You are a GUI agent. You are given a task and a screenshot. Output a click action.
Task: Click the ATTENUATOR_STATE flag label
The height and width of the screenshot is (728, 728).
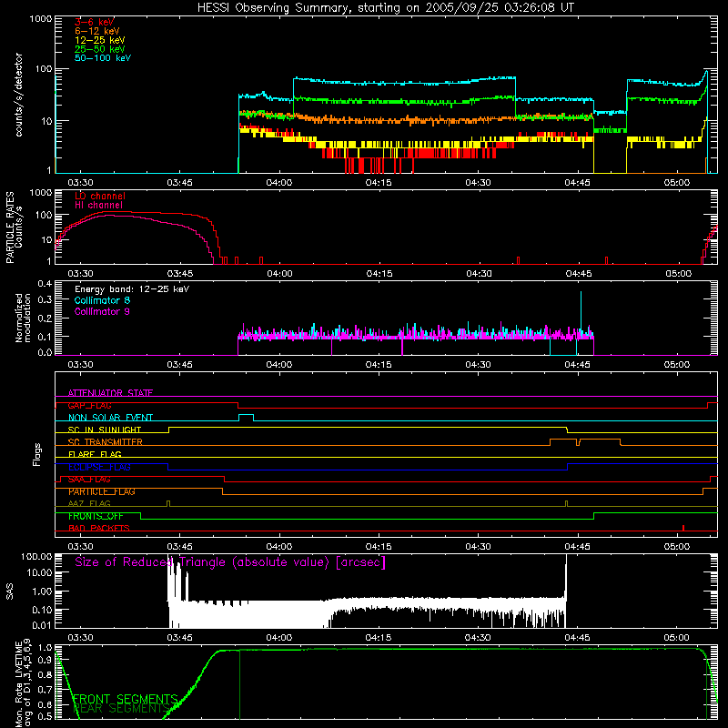110,393
